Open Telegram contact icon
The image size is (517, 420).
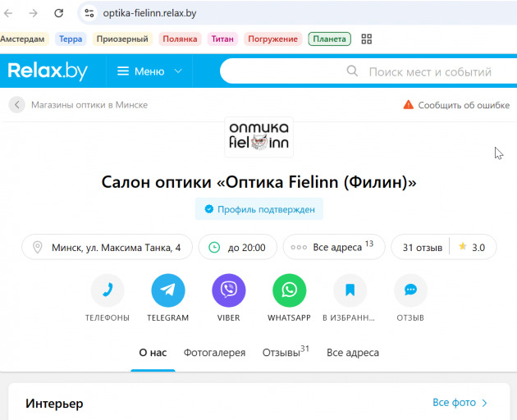[168, 290]
